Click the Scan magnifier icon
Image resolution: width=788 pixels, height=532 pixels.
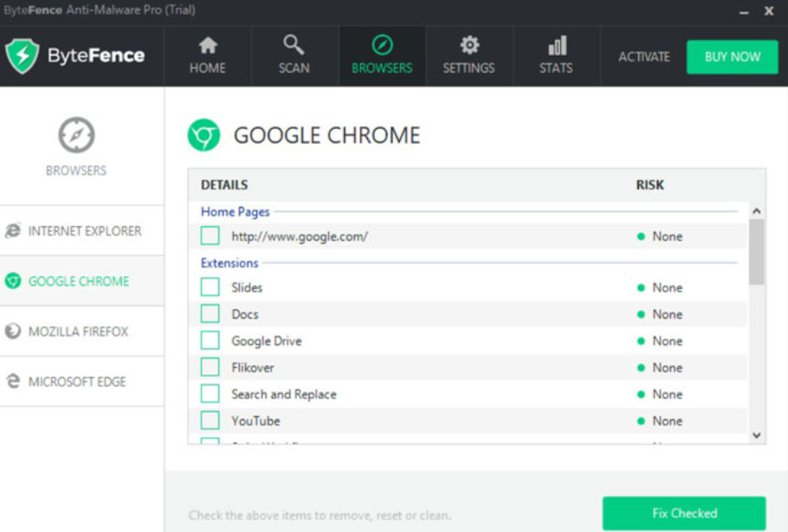pyautogui.click(x=293, y=45)
